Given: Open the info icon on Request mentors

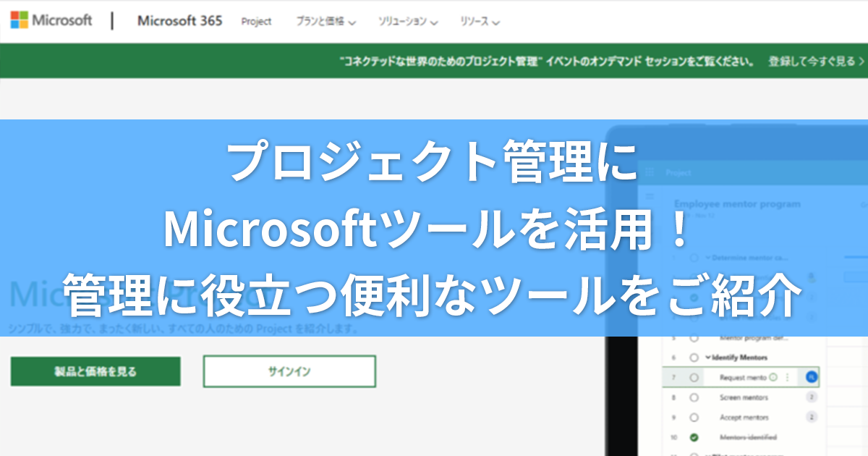Looking at the screenshot, I should pyautogui.click(x=773, y=377).
